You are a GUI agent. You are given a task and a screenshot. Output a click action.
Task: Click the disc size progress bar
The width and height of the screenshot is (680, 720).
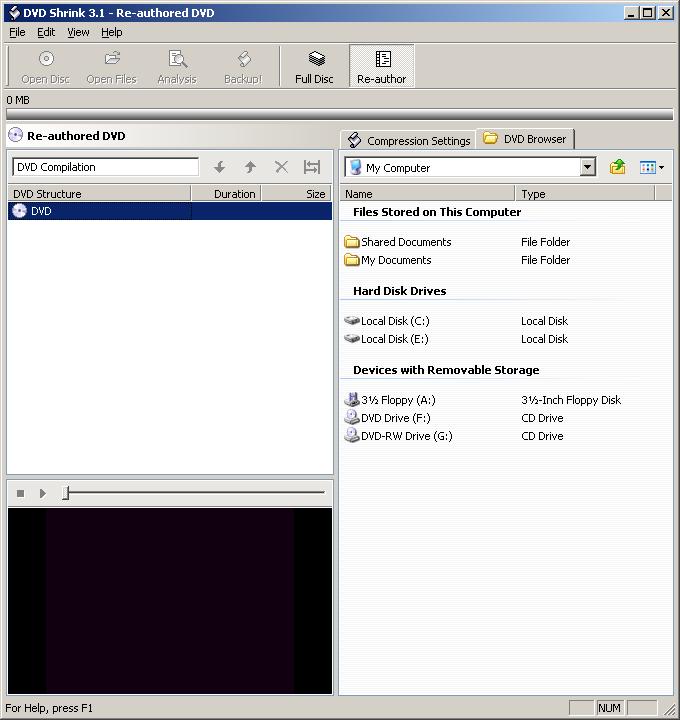click(x=340, y=114)
